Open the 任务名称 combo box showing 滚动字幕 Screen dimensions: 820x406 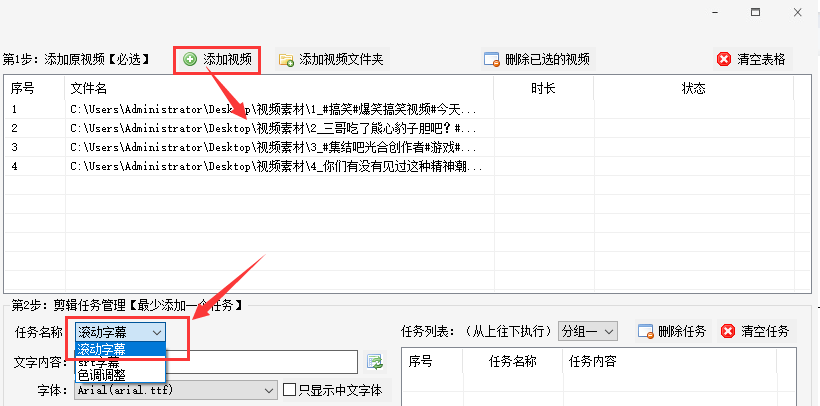tap(120, 332)
